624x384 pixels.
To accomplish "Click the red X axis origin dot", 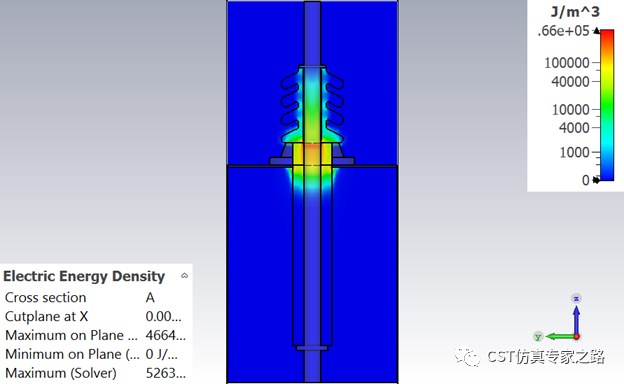I will pos(577,337).
